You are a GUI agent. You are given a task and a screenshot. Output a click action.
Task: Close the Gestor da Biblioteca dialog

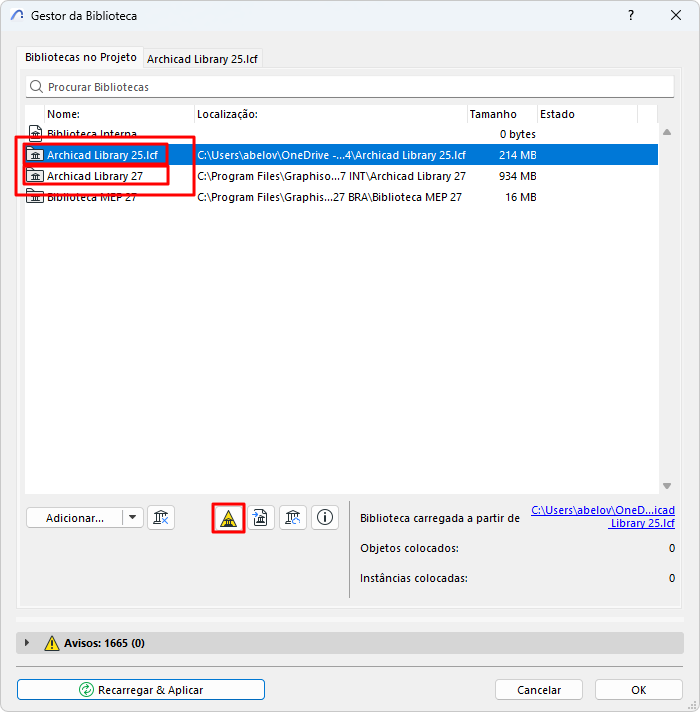pos(676,15)
